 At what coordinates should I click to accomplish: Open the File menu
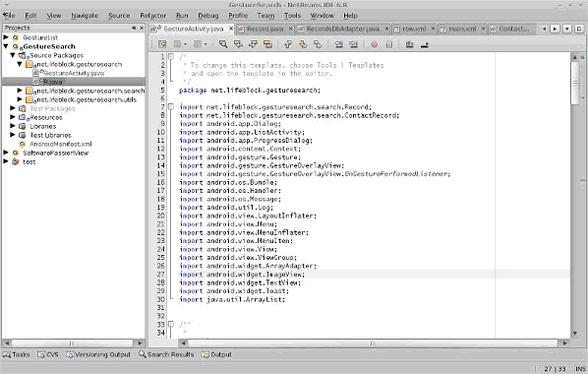tap(9, 16)
